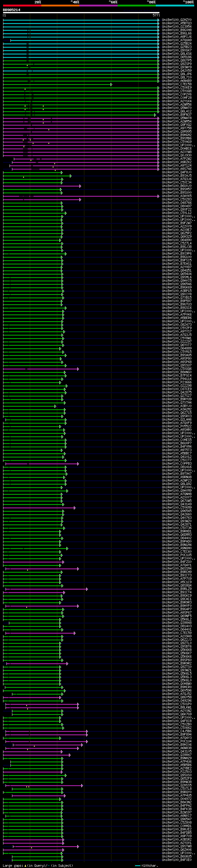Click the label UniRef100_B9I9P6
Screen dimensions: 197x868
pyautogui.click(x=177, y=254)
